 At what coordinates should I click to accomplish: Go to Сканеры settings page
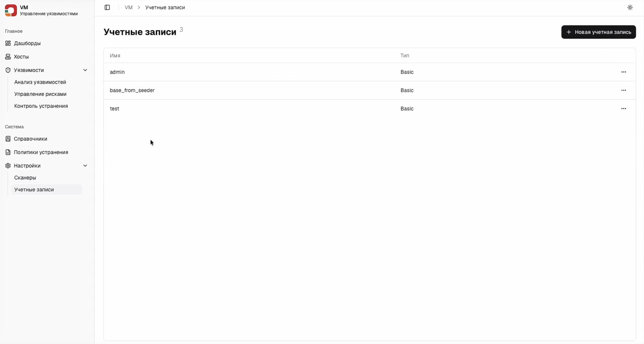click(25, 178)
